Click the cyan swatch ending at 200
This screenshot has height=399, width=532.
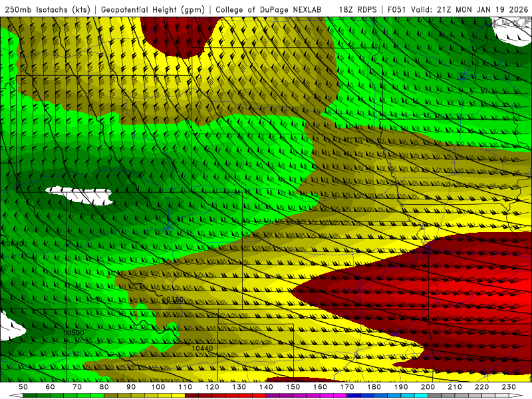click(421, 396)
